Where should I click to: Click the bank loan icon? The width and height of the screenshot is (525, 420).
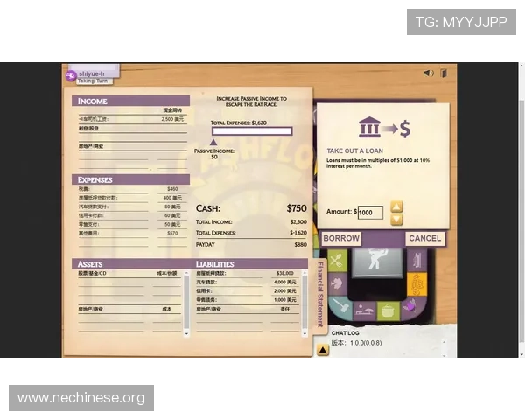(x=368, y=129)
